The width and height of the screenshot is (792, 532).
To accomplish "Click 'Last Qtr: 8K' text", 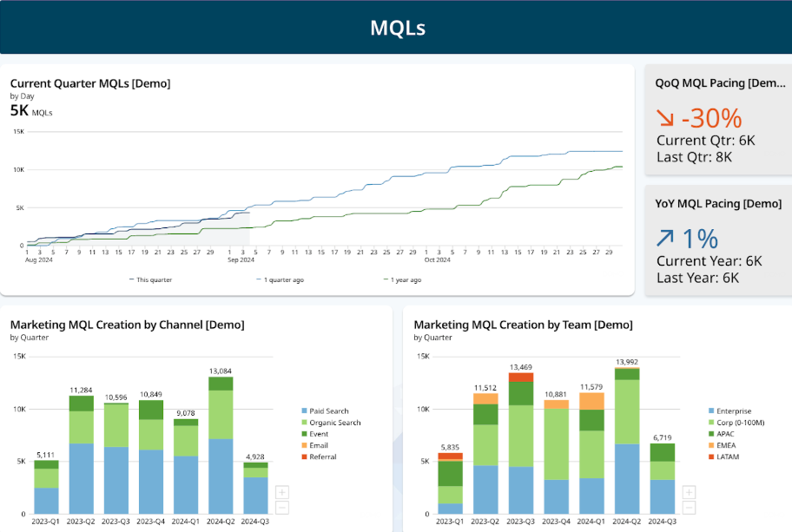I will point(694,157).
